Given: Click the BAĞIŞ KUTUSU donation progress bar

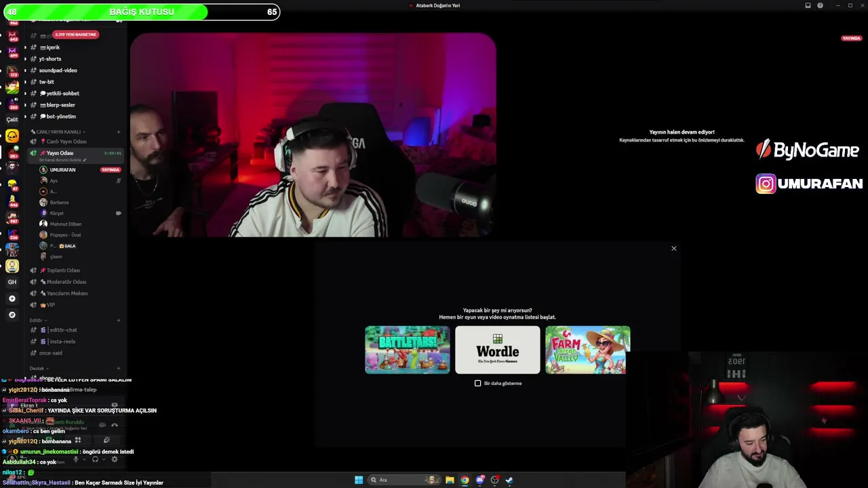Looking at the screenshot, I should coord(141,12).
